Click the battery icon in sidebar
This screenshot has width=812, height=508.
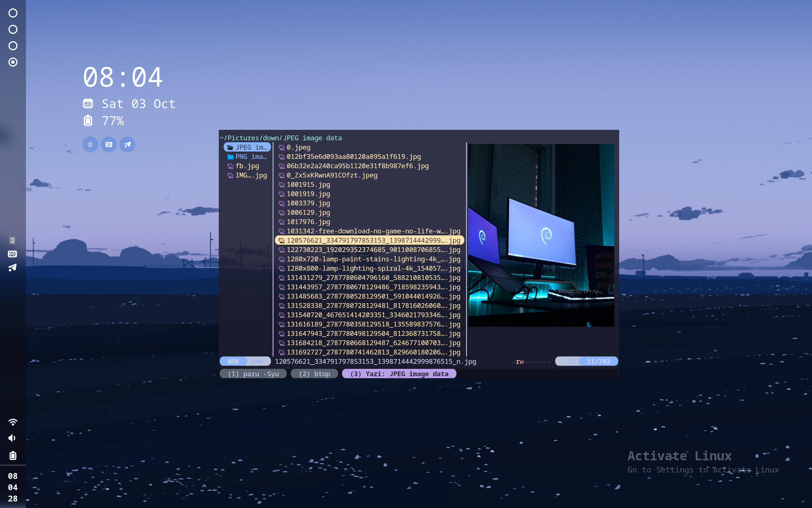[x=13, y=456]
